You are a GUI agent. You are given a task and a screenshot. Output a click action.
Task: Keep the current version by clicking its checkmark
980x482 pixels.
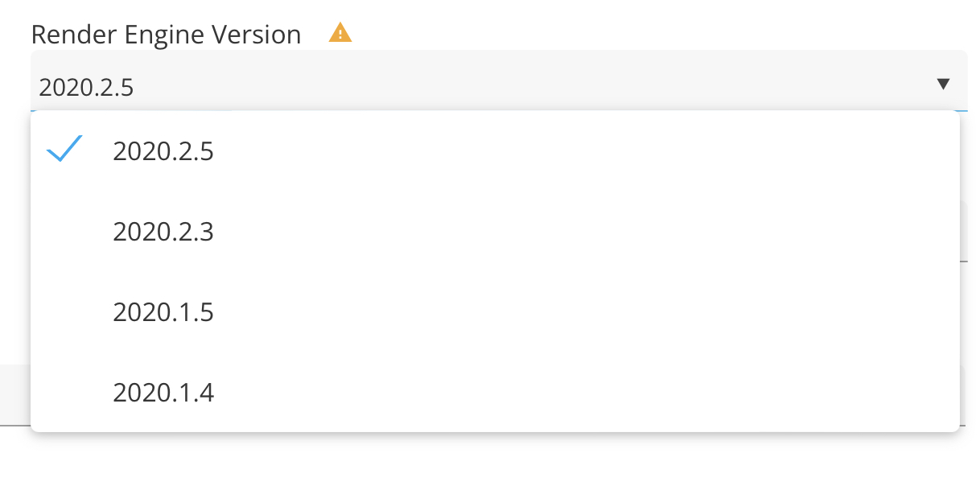coord(64,150)
